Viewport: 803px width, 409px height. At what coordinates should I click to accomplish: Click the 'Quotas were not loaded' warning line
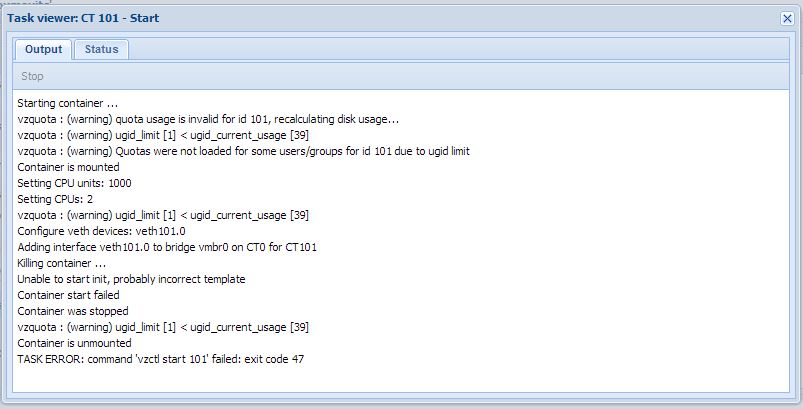[x=243, y=152]
